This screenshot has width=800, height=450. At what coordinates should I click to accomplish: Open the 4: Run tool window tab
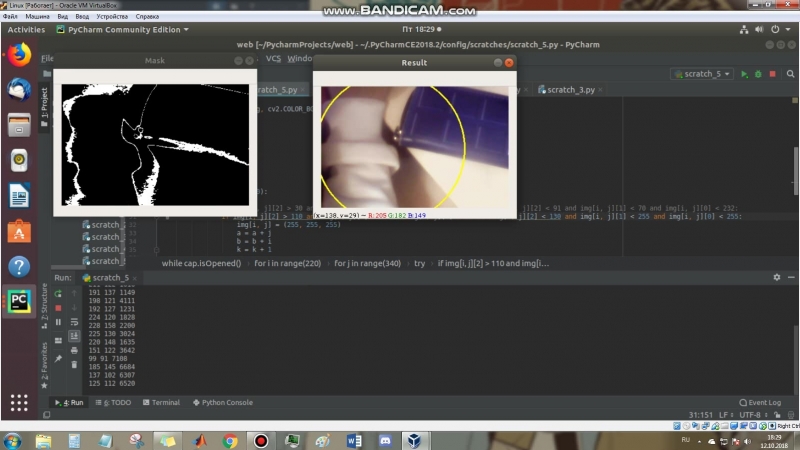(69, 403)
